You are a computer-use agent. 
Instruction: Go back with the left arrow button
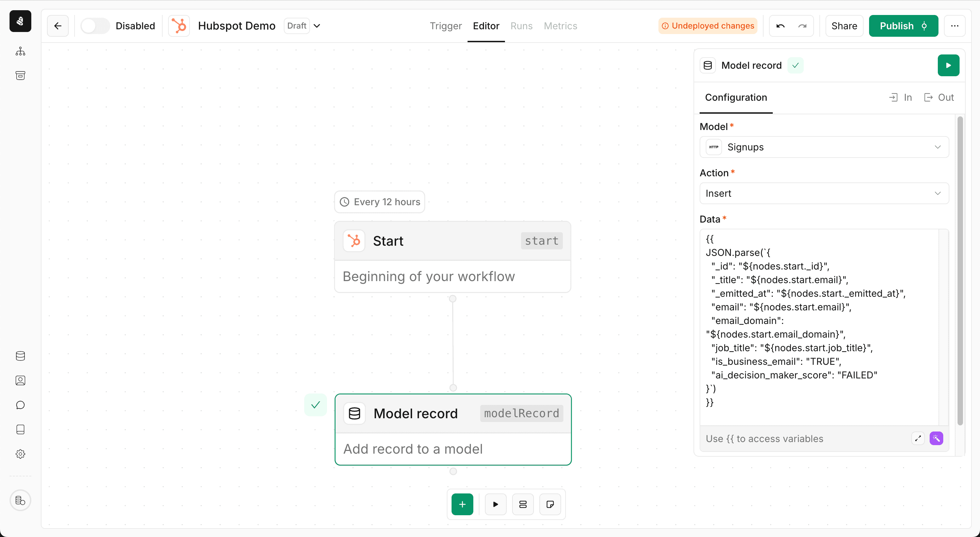[58, 26]
